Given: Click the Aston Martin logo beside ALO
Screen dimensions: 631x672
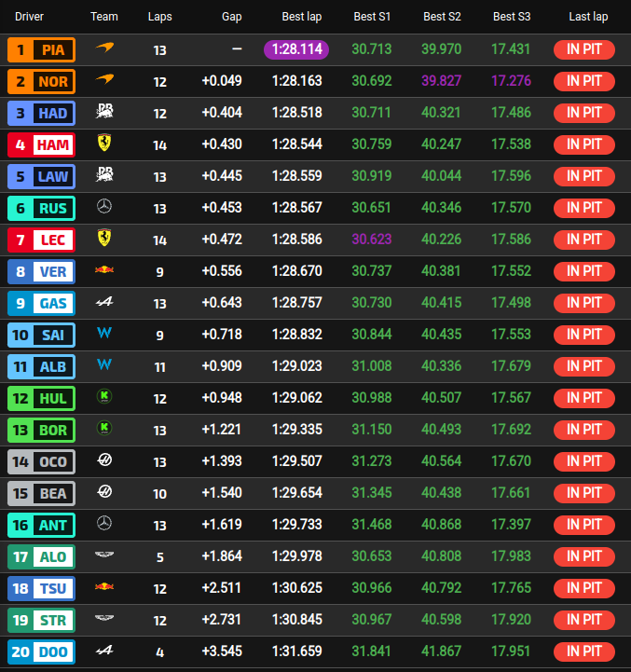Looking at the screenshot, I should tap(104, 555).
